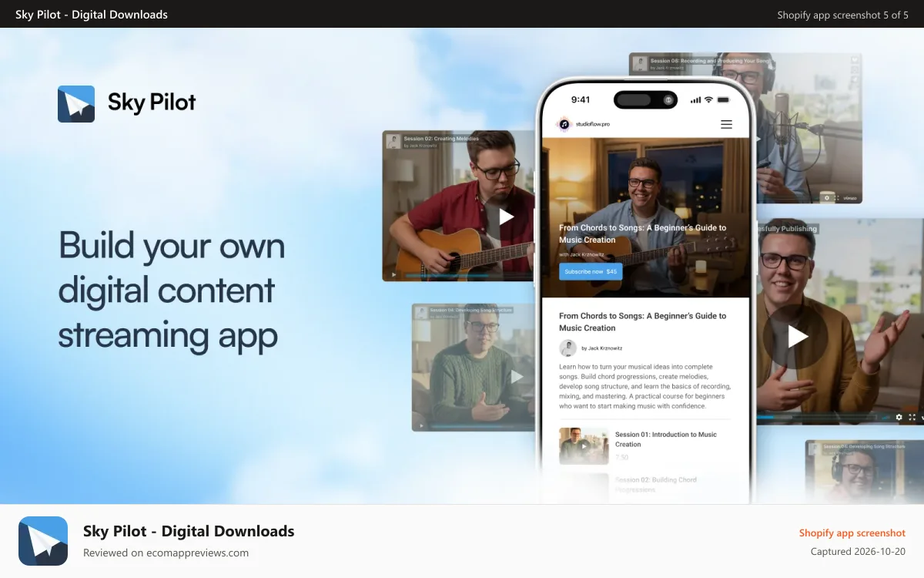Click the small play icon under the green-sweater video
The image size is (924, 578).
point(421,425)
